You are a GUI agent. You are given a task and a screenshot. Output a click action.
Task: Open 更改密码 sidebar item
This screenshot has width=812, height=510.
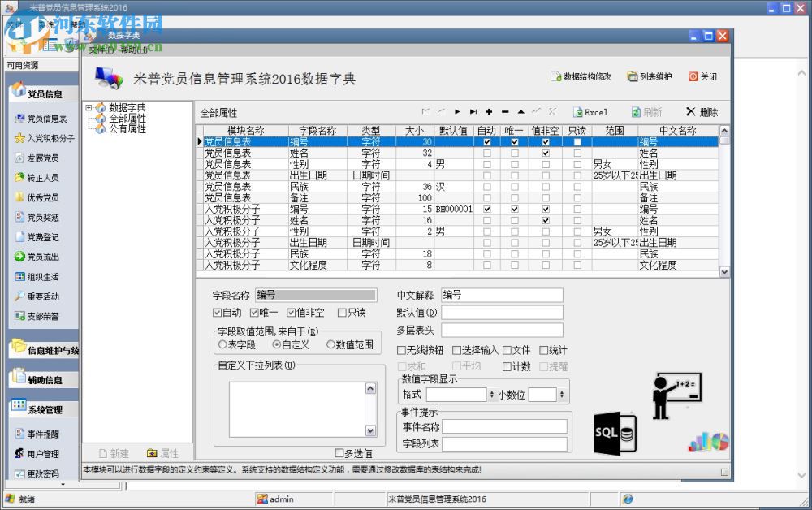coord(37,473)
